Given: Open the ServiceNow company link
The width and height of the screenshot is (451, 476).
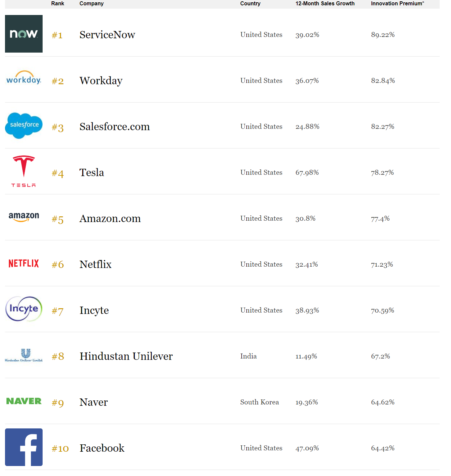Looking at the screenshot, I should coord(107,35).
